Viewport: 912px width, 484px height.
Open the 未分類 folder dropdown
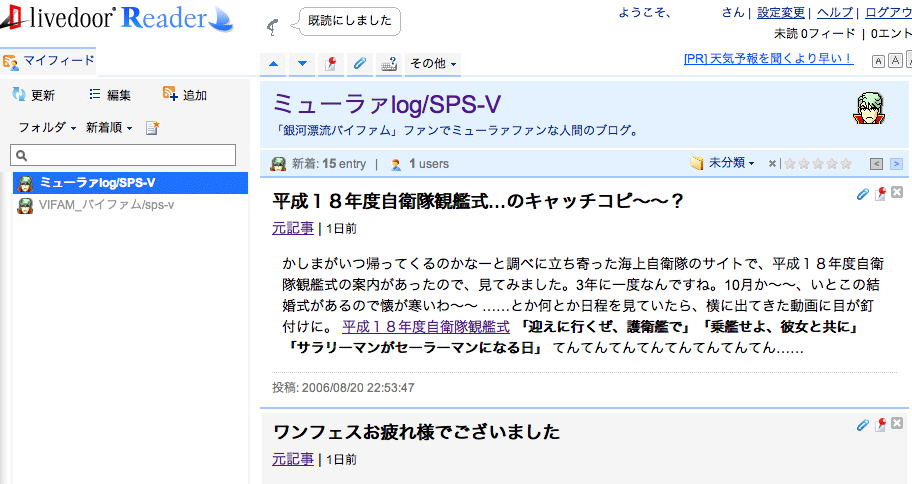pyautogui.click(x=723, y=163)
